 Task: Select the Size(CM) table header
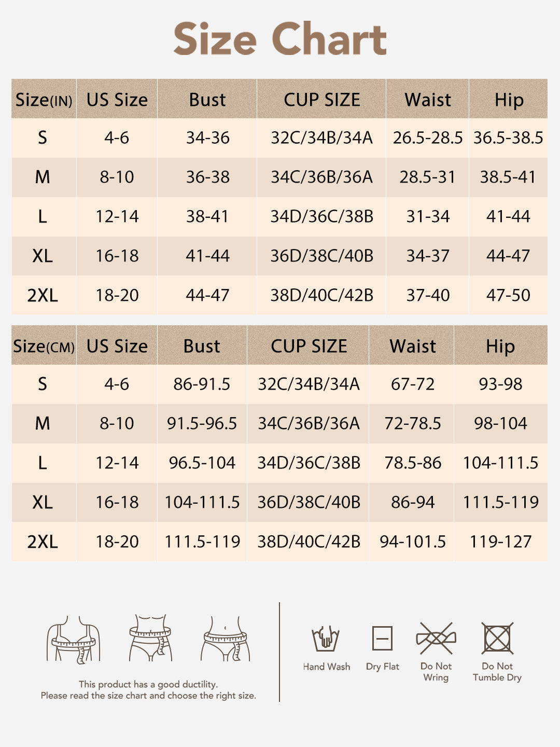[x=44, y=346]
